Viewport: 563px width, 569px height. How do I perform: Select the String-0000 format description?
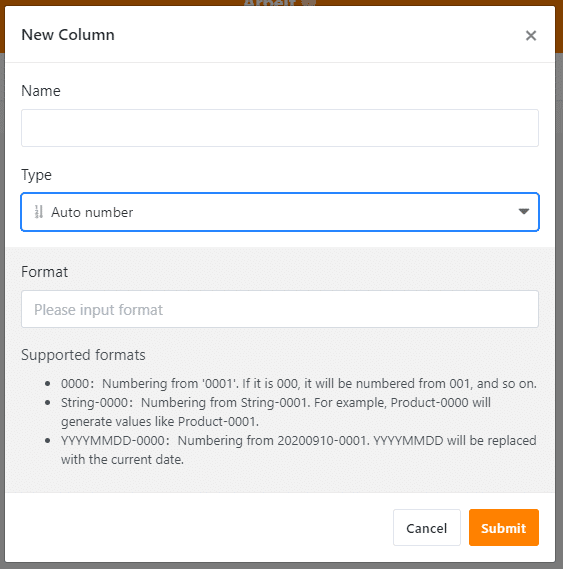pos(276,412)
